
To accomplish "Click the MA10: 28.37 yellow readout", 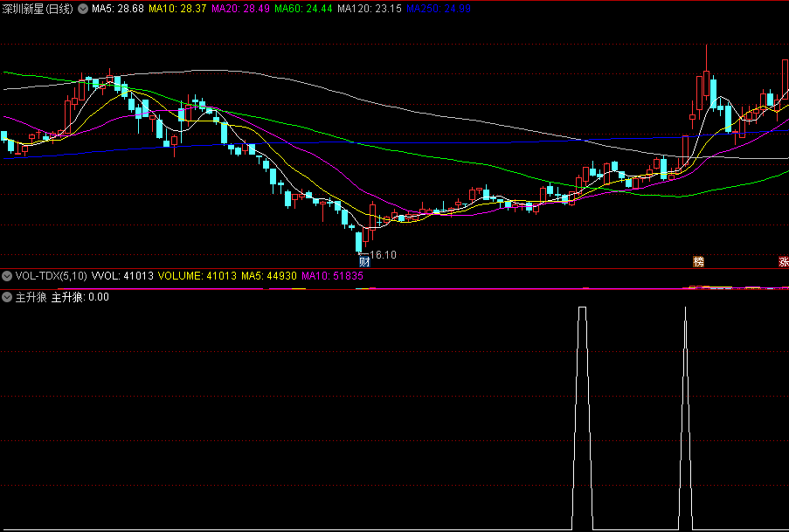I will tap(177, 9).
